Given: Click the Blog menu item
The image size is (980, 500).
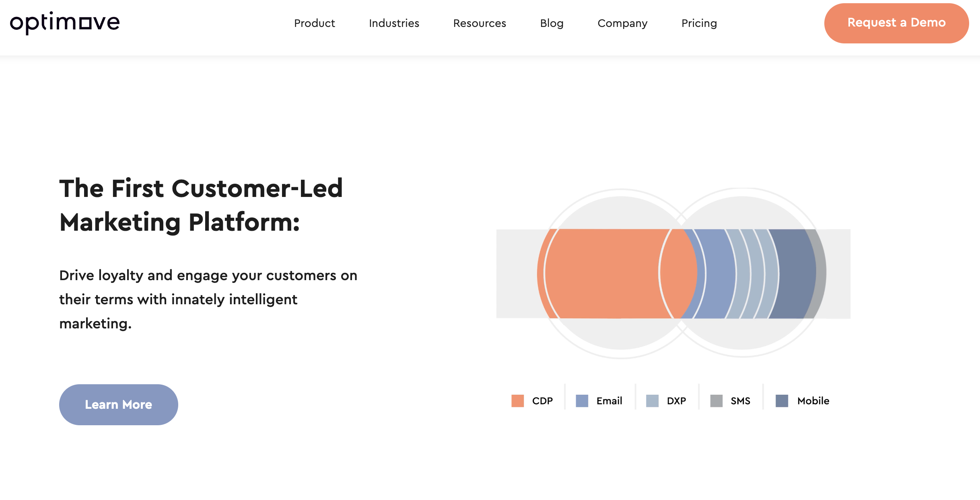Looking at the screenshot, I should tap(552, 23).
